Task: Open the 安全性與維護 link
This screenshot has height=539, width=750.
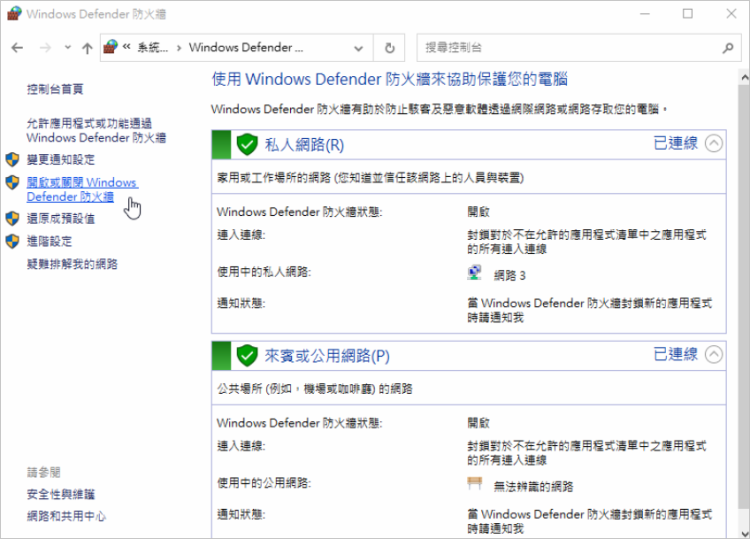Action: tap(61, 494)
